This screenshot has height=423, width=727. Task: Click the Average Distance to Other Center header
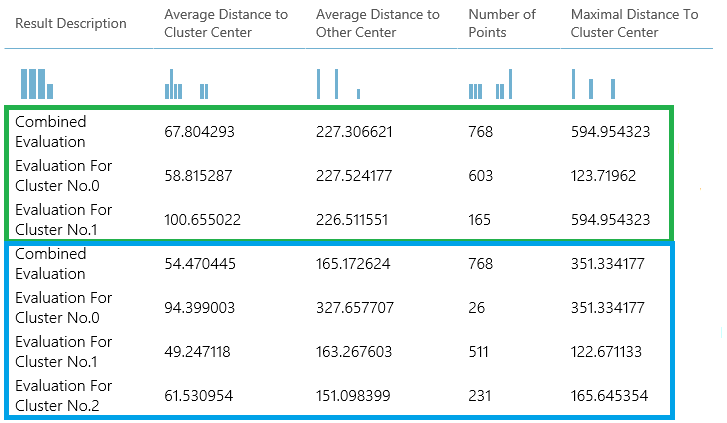[377, 24]
